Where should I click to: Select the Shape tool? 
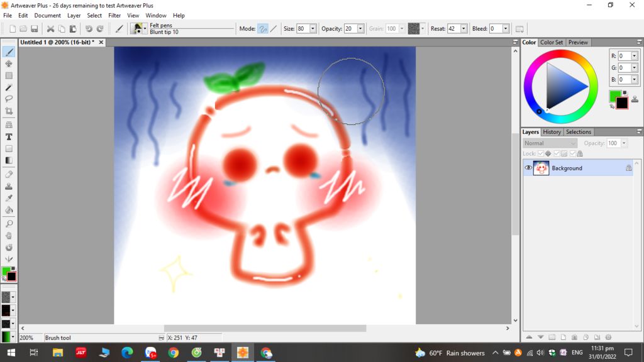[x=9, y=148]
